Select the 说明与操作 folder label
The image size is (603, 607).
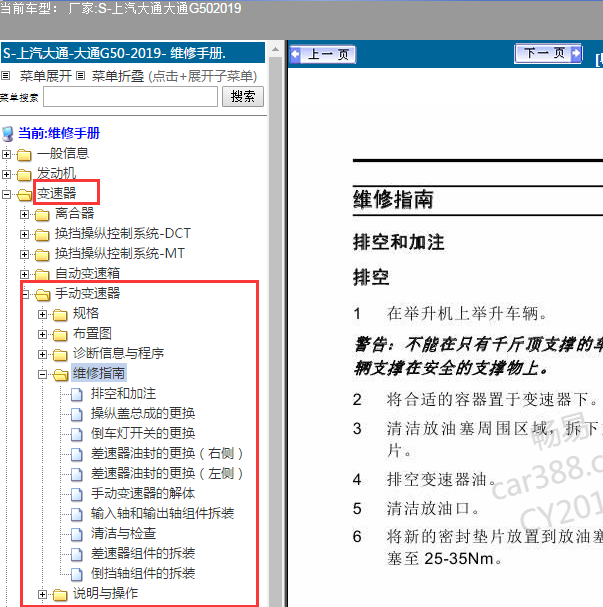(105, 593)
